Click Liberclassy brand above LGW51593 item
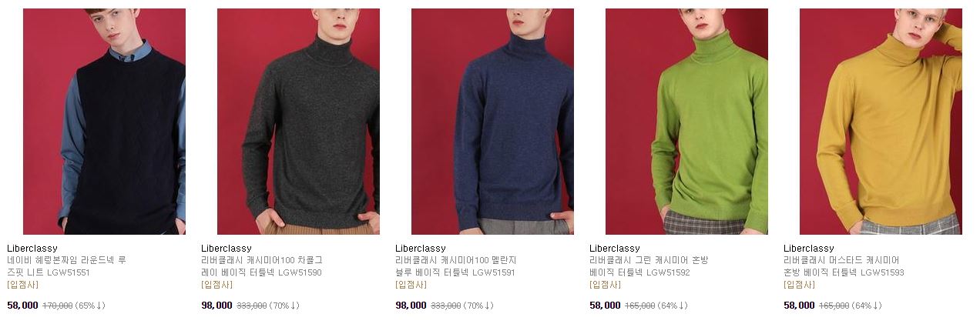The height and width of the screenshot is (324, 980). 809,249
